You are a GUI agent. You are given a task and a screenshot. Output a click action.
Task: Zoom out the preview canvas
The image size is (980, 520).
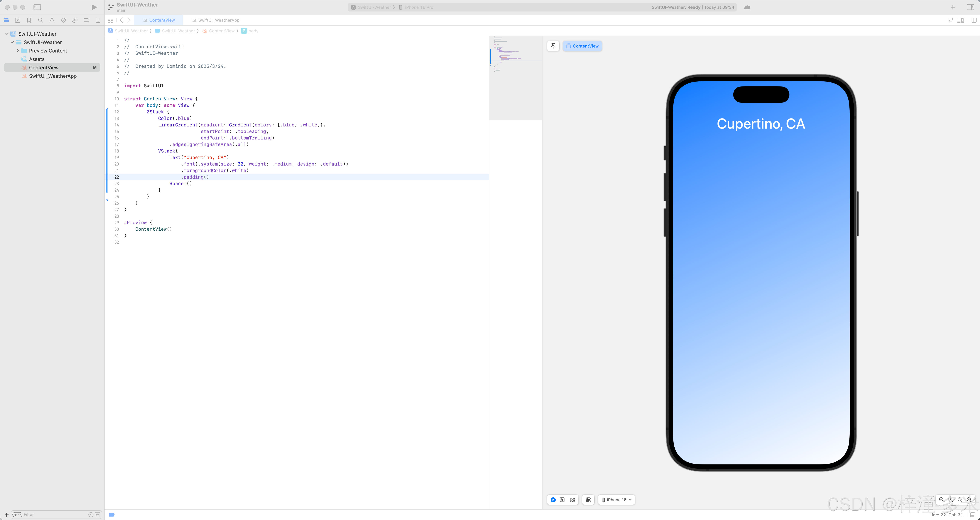point(942,500)
